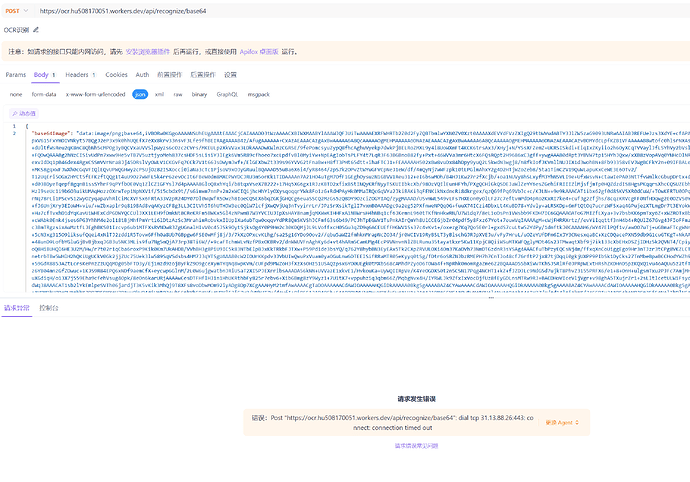This screenshot has height=482, width=690.
Task: Click the OCR识别 request name
Action: 16,30
